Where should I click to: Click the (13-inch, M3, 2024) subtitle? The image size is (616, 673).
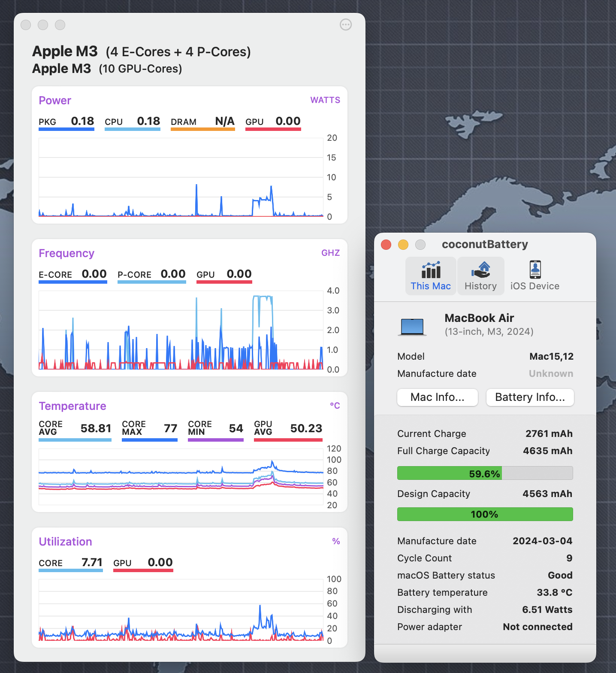(489, 331)
